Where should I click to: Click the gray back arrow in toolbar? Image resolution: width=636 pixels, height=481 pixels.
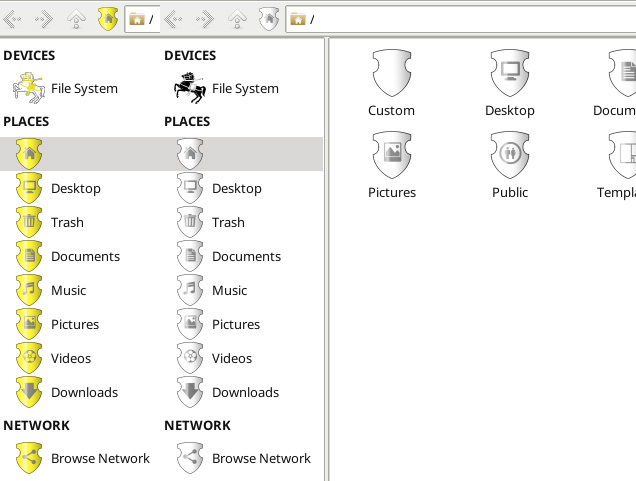(x=173, y=19)
